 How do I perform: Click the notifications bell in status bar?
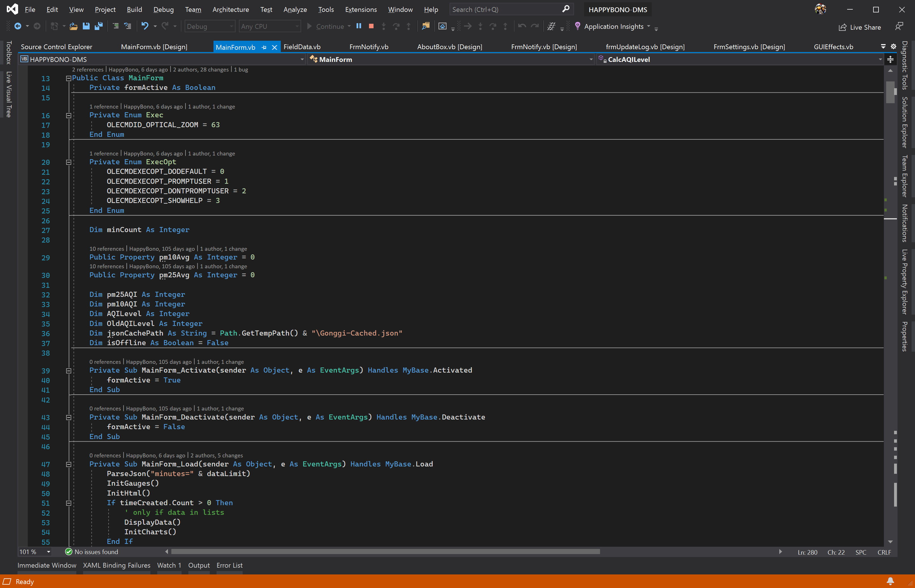tap(890, 581)
